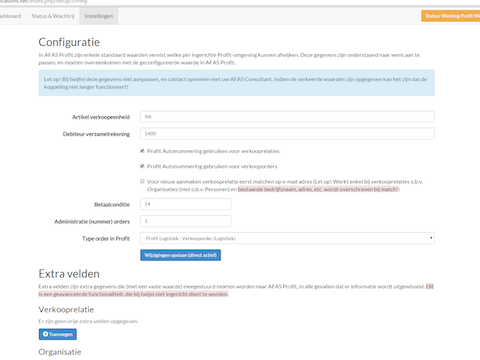This screenshot has height=360, width=480.
Task: Click the 'Artikel verkoopeenheid' label
Action: [x=101, y=117]
